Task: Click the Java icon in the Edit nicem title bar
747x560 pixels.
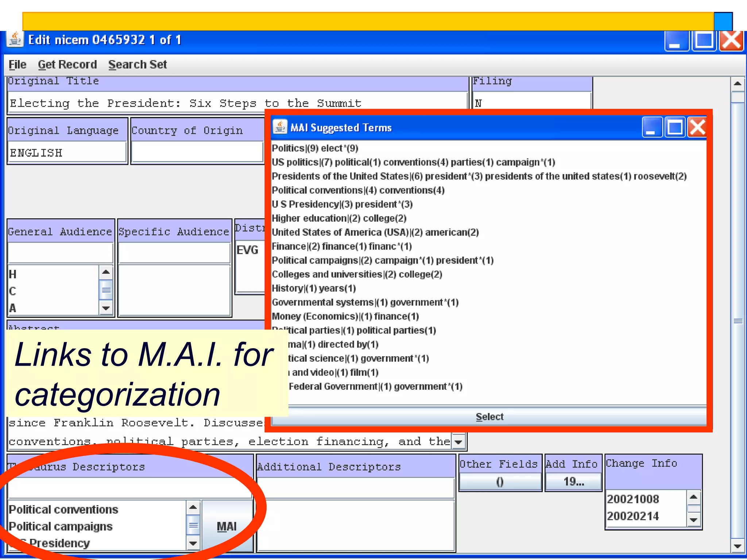Action: (x=15, y=39)
